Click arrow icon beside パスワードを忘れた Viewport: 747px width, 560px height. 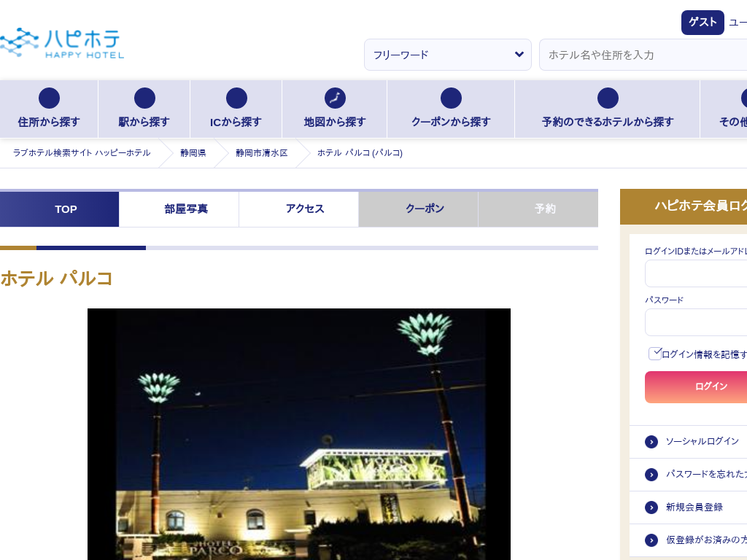pyautogui.click(x=651, y=475)
